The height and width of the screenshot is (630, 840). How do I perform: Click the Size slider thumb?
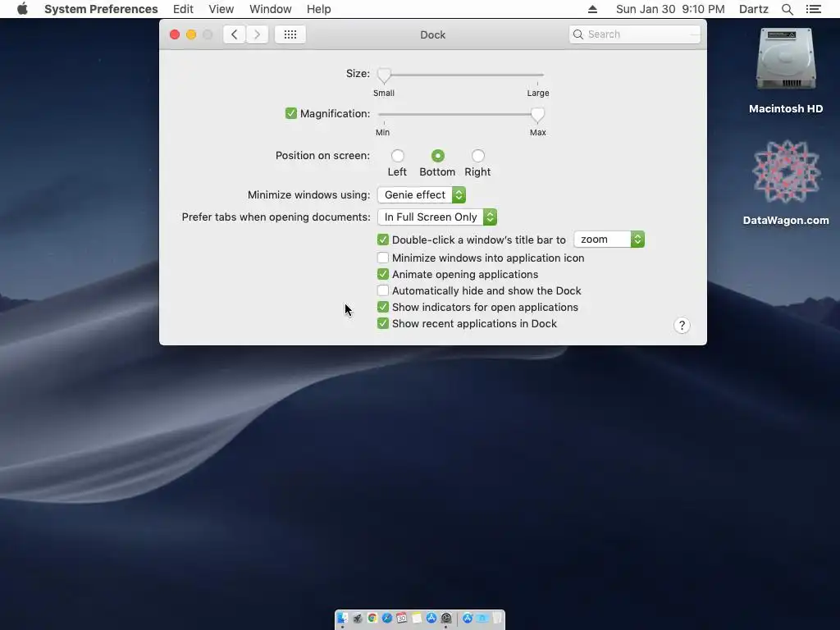tap(384, 75)
